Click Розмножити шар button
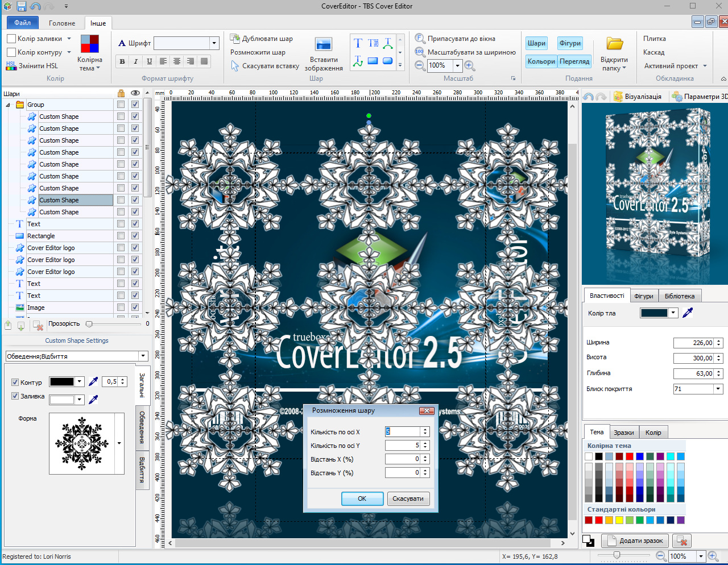The height and width of the screenshot is (565, 728). (258, 52)
